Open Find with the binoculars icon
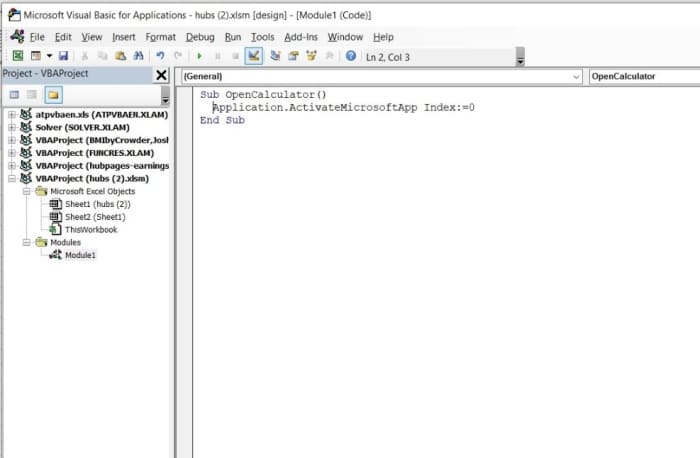Viewport: 700px width, 458px height. (x=139, y=56)
